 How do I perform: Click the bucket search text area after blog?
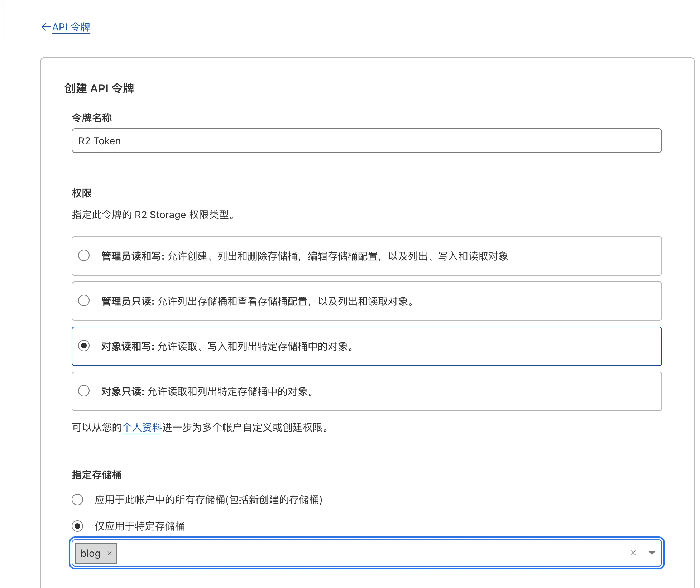358,553
